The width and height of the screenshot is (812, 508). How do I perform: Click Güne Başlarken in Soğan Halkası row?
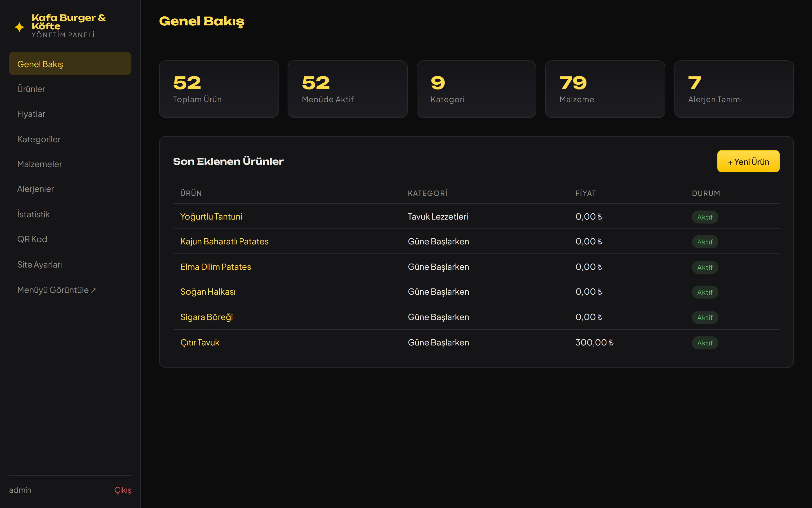pyautogui.click(x=438, y=292)
